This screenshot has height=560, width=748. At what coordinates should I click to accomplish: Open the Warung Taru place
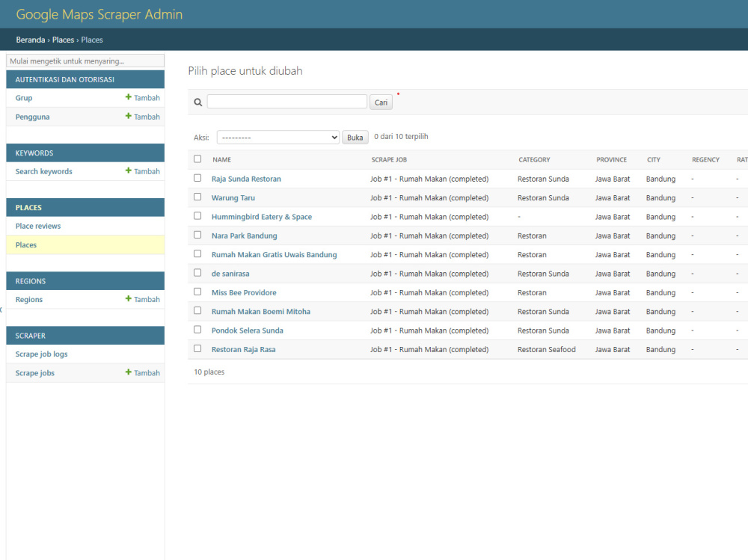click(233, 198)
